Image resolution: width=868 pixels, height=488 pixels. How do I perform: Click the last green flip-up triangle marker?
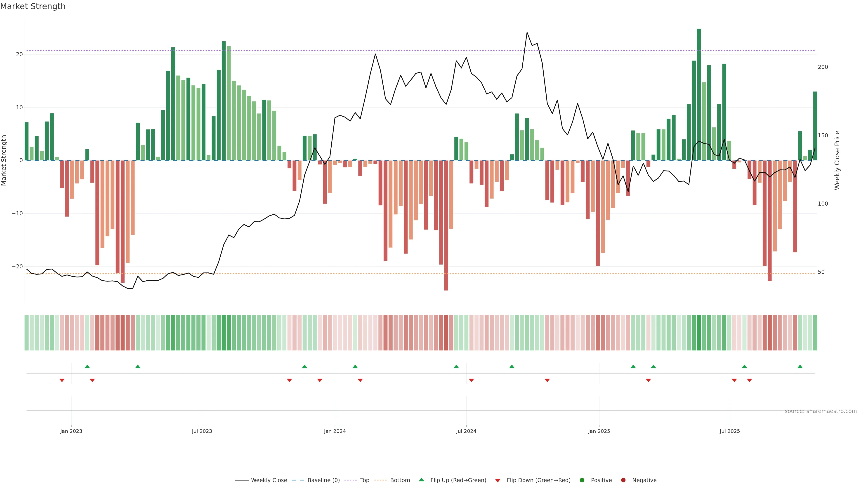point(800,366)
